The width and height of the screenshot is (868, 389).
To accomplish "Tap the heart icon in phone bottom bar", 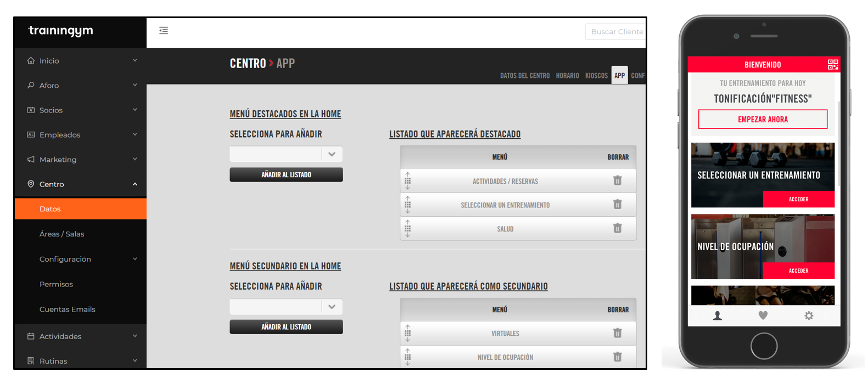I will [763, 315].
